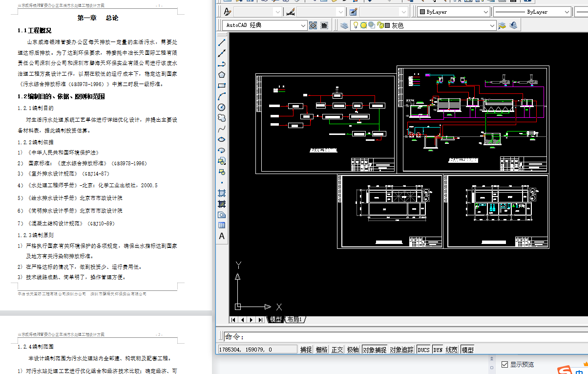588x374 pixels.
Task: Jump to last layout tab arrow
Action: point(260,320)
